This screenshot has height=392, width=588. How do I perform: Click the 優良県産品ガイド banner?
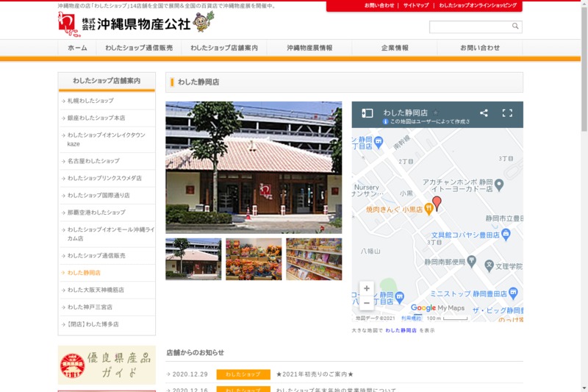(107, 365)
